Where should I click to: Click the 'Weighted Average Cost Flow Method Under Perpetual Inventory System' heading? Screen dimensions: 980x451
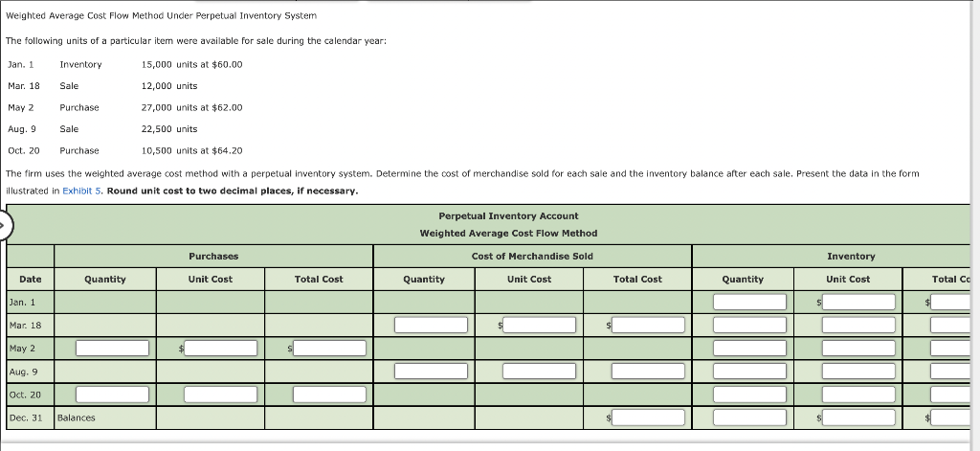[x=161, y=15]
